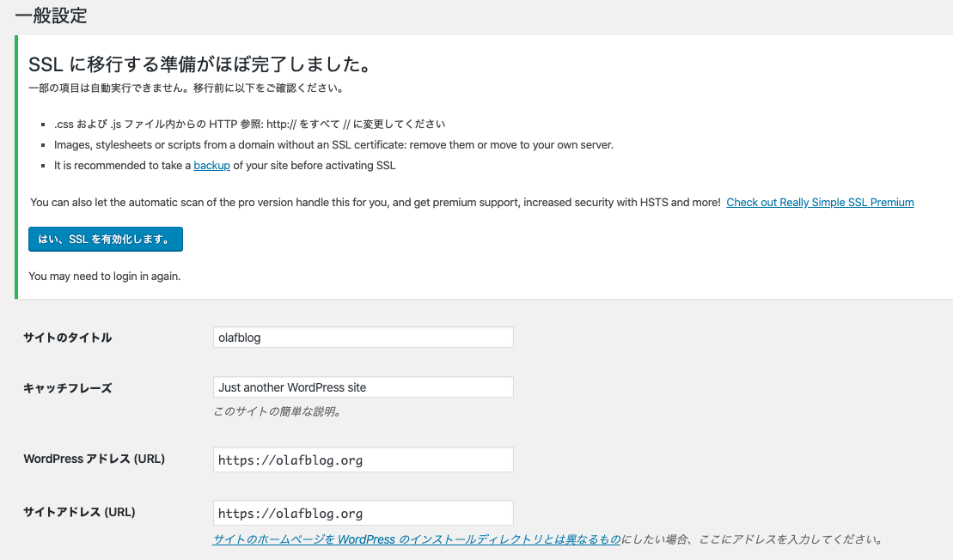Click the '.css および .js ファイル内' bullet item
Screen dimensions: 953x560
249,124
